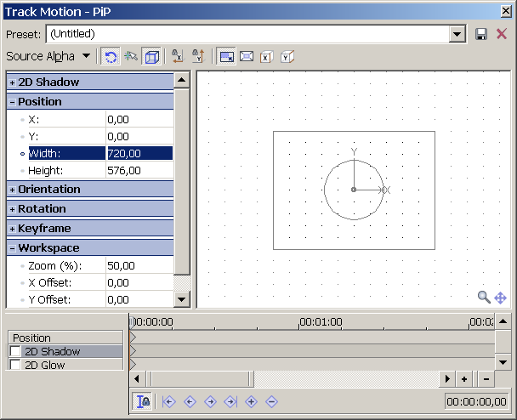Open the Source Alpha compositing mode dropdown

87,57
